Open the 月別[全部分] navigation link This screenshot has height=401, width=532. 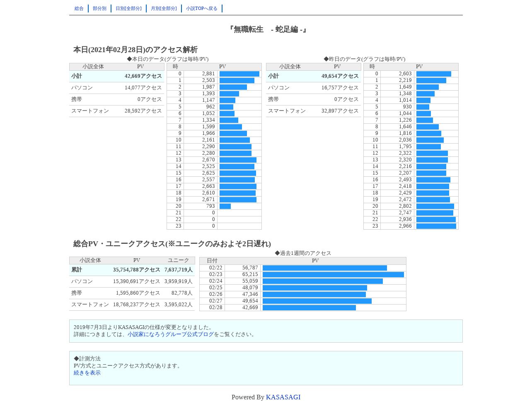(x=164, y=8)
